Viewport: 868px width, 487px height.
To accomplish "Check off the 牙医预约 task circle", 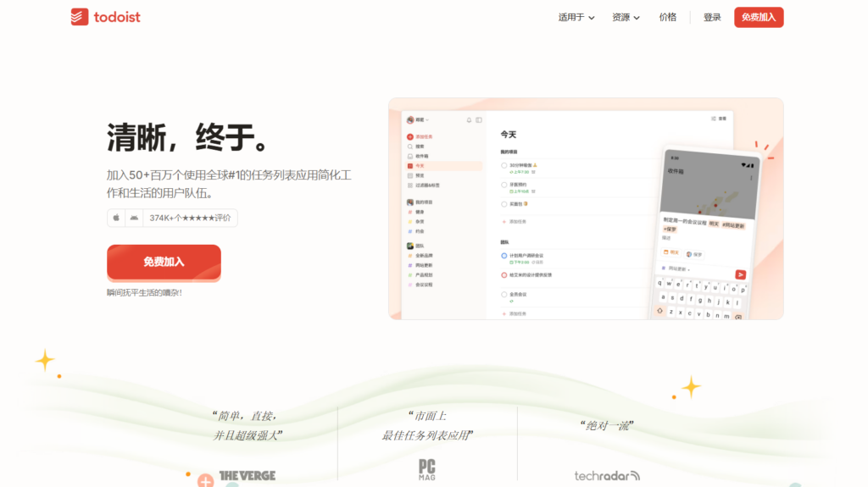I will pos(504,184).
